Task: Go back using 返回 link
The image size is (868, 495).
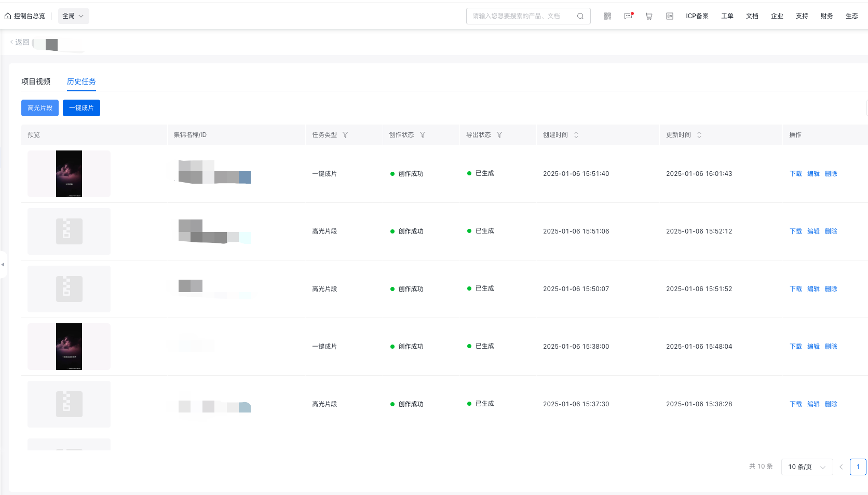Action: pyautogui.click(x=20, y=42)
